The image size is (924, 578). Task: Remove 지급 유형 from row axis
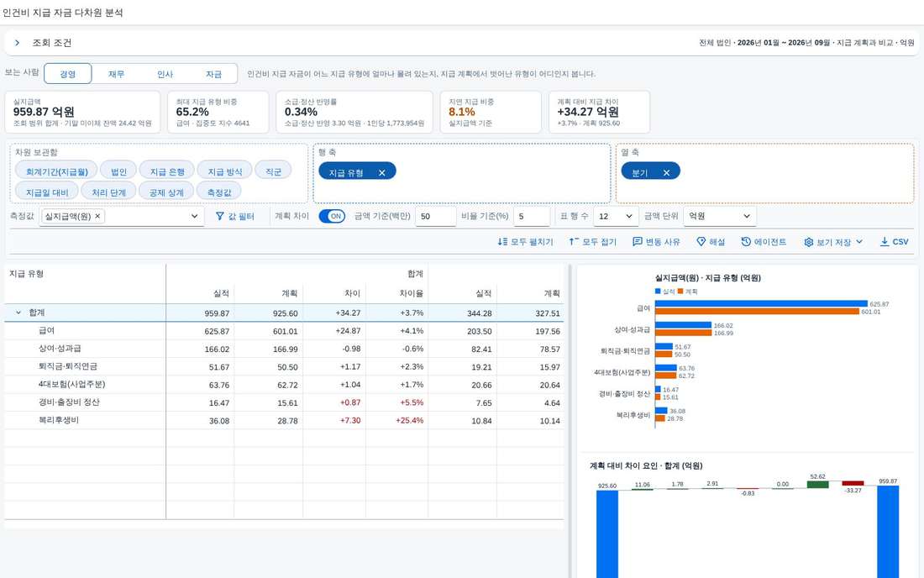(x=382, y=172)
